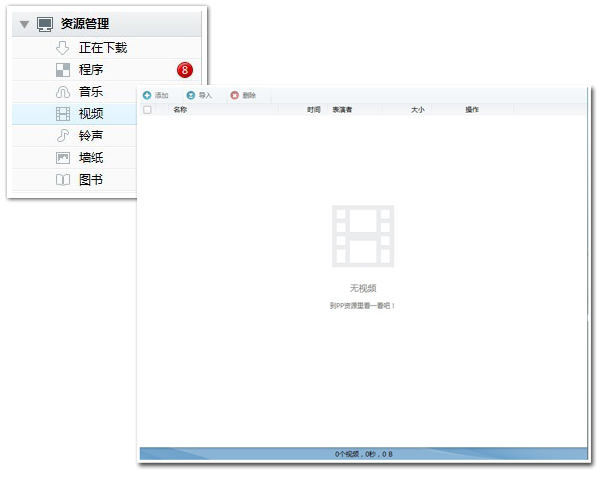Open the 墙纸 category
600x500 pixels.
(x=91, y=158)
